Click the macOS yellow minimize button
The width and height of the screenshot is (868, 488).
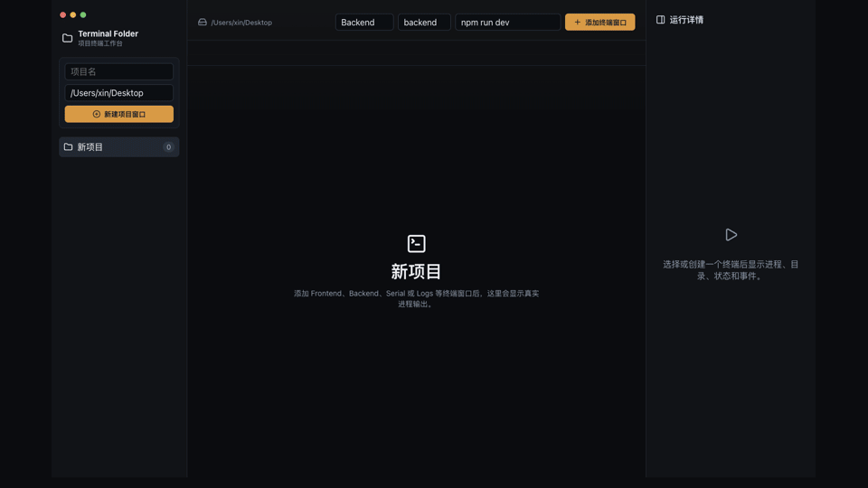point(73,15)
